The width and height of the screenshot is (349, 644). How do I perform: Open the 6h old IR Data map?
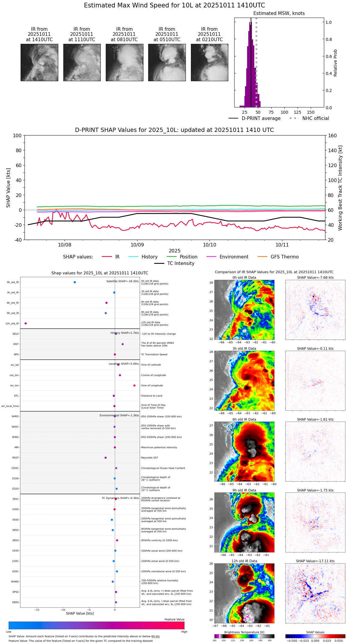click(244, 452)
